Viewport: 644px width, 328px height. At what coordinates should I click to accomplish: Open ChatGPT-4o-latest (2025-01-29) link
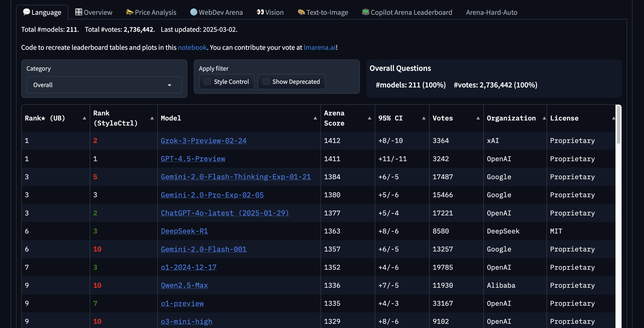click(225, 213)
